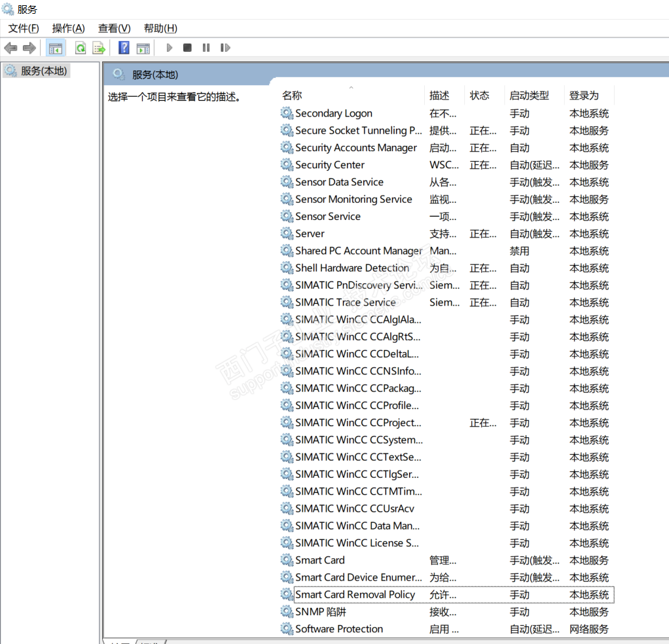Click gear icon of Sensor Data Service

287,182
